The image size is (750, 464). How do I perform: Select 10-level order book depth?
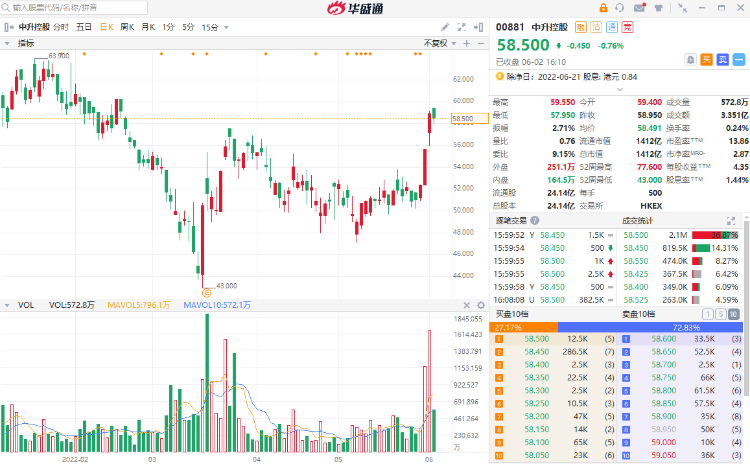[734, 314]
